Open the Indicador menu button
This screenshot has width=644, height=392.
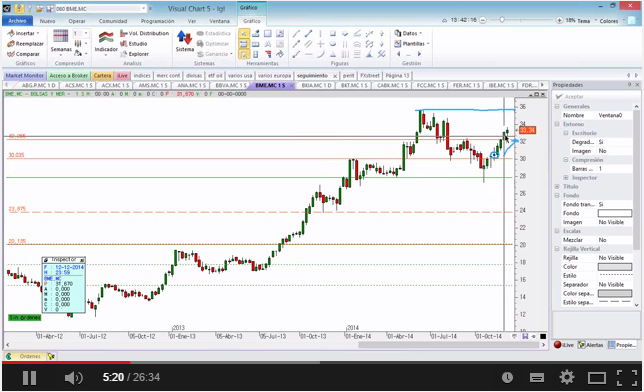[106, 43]
